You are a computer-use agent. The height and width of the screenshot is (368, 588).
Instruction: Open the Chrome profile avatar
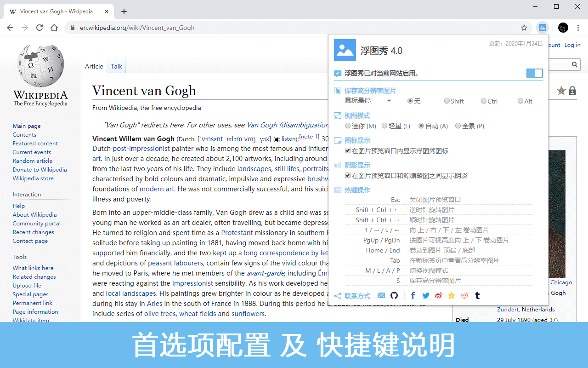563,28
